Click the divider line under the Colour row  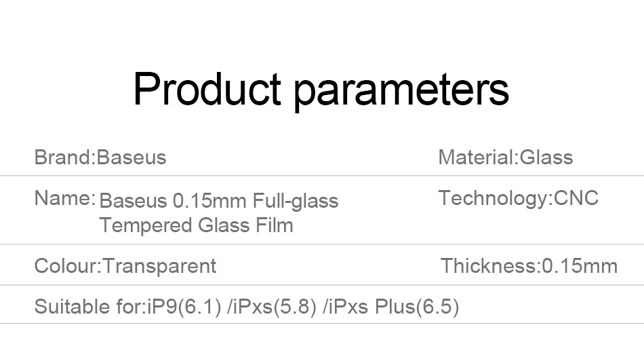click(322, 284)
